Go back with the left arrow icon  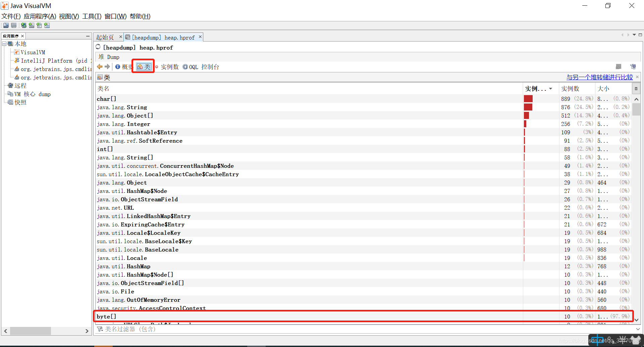[100, 67]
